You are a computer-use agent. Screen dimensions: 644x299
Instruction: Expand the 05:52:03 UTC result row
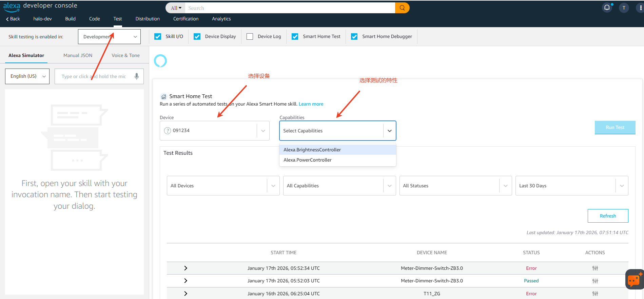pyautogui.click(x=186, y=281)
